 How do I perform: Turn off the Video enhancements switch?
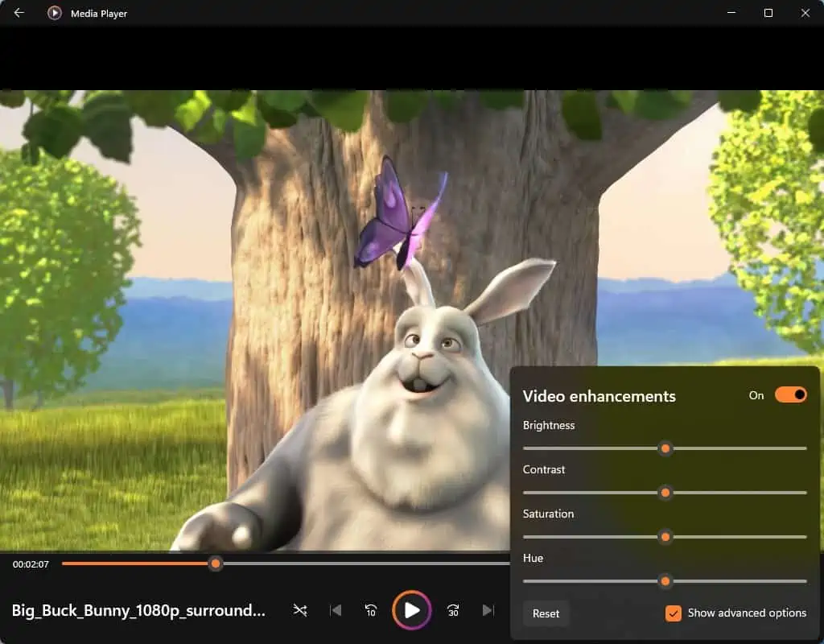click(x=790, y=395)
